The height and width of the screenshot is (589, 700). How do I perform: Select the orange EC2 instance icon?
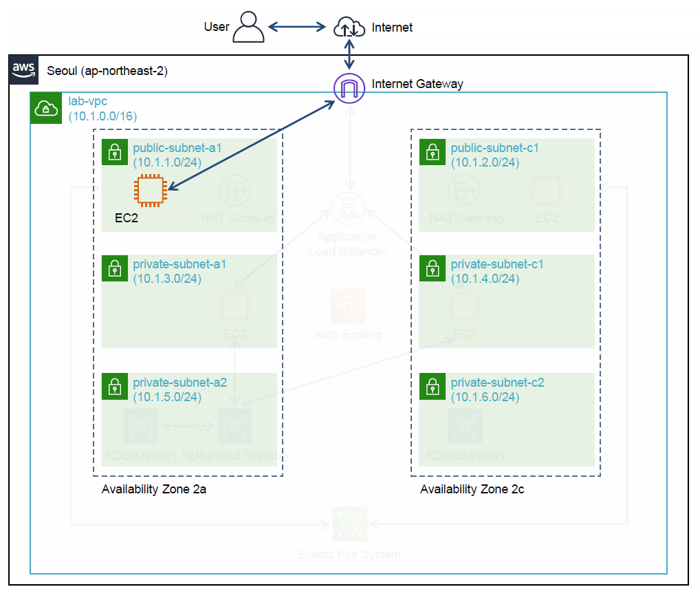click(x=151, y=191)
